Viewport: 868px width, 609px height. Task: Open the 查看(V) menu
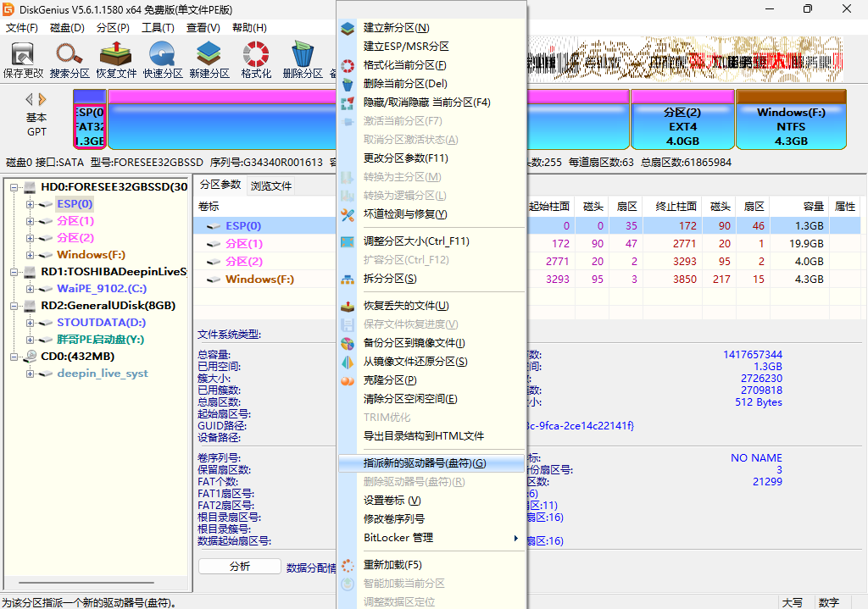pyautogui.click(x=203, y=28)
